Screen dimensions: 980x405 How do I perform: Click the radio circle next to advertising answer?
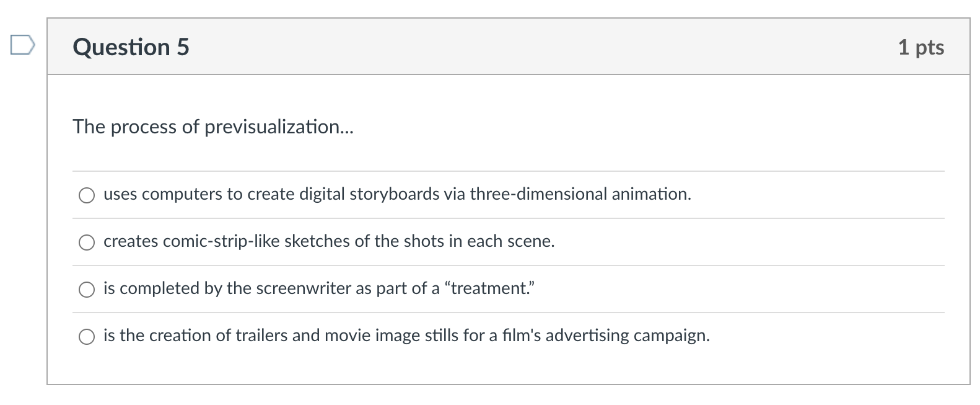point(87,337)
